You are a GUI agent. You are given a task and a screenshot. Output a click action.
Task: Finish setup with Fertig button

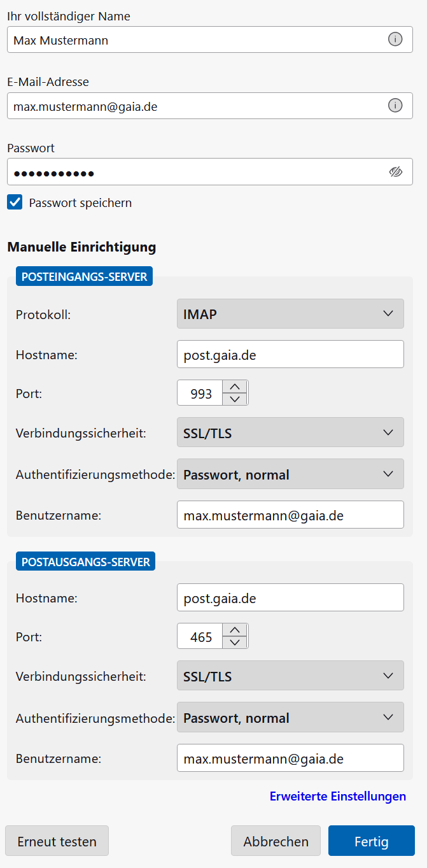371,841
